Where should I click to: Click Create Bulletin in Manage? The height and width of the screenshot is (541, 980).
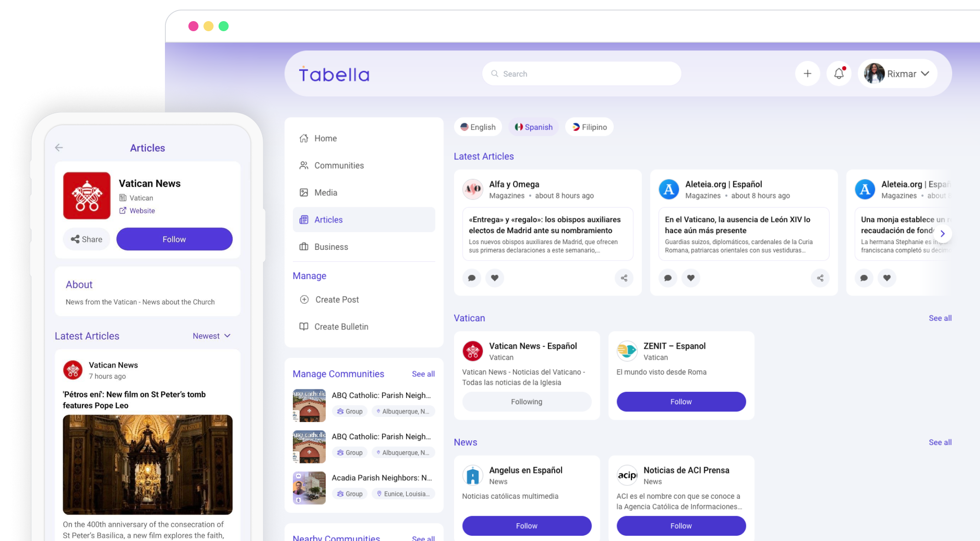point(364,327)
